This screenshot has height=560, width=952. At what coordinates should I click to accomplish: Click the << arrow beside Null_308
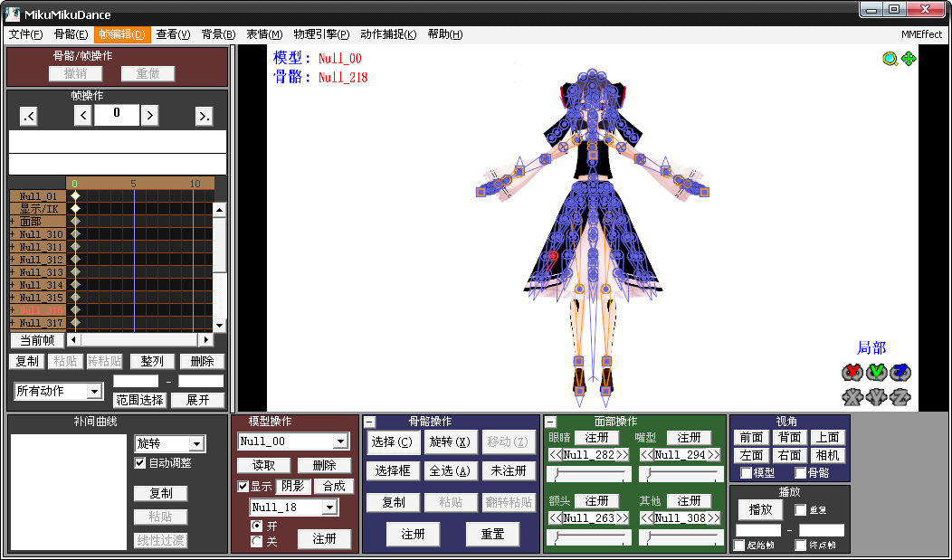[647, 518]
